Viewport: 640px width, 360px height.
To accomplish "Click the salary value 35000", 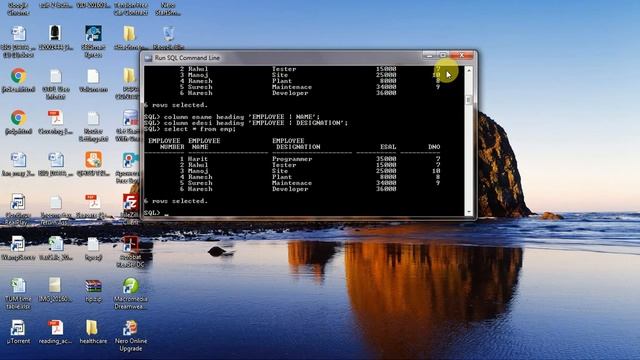I will click(x=386, y=159).
